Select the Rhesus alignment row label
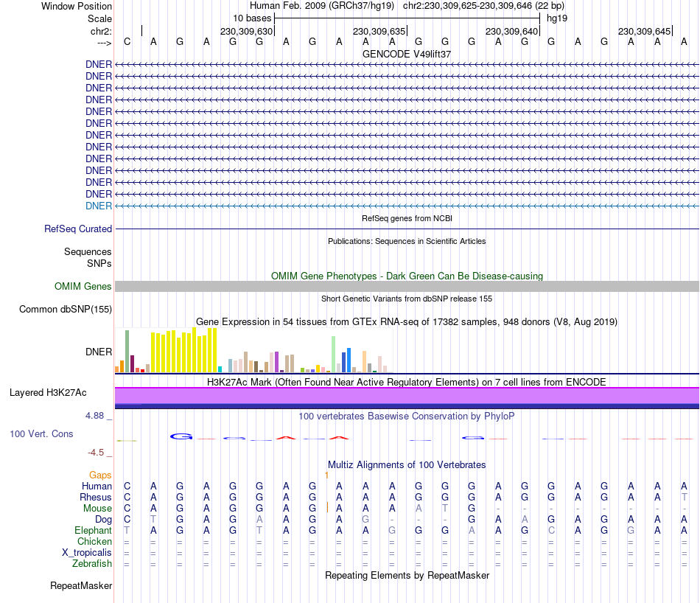700x603 pixels. pyautogui.click(x=96, y=497)
